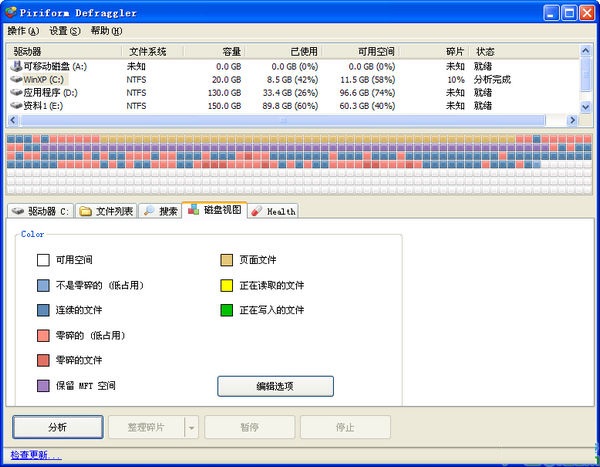Open the 整理碎片 dropdown arrow
This screenshot has width=600, height=467.
point(192,427)
